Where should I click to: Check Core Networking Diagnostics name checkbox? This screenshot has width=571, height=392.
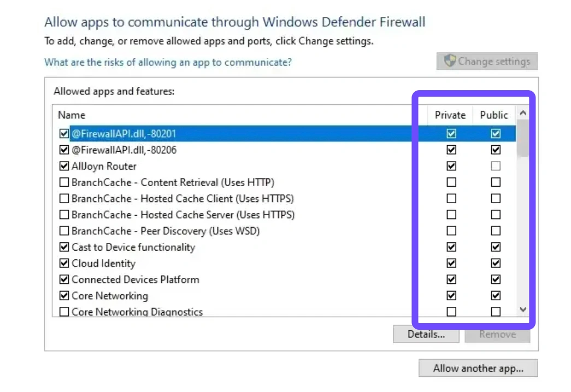(x=64, y=312)
